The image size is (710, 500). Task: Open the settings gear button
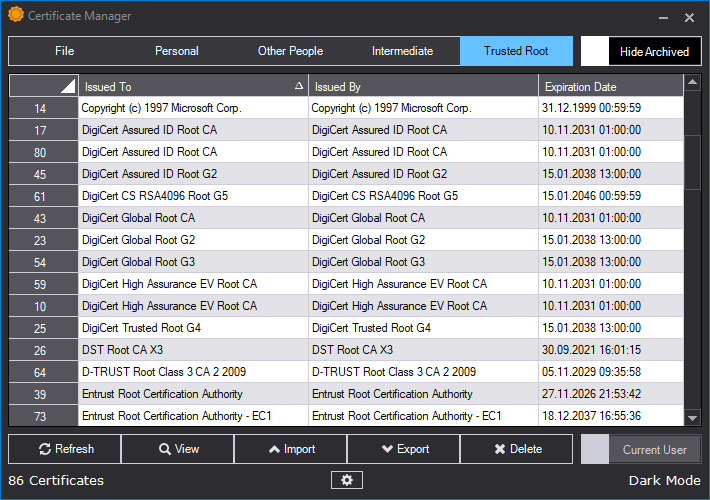click(347, 480)
